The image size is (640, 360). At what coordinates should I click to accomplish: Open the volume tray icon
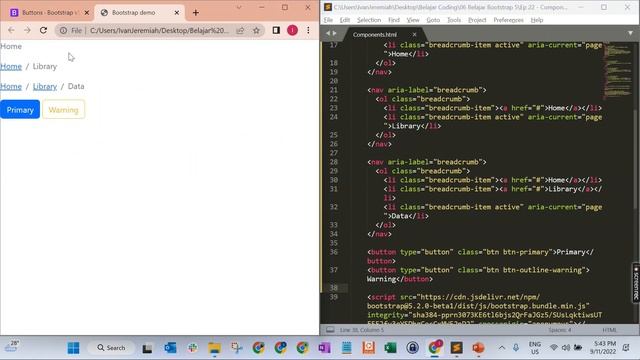(x=566, y=348)
